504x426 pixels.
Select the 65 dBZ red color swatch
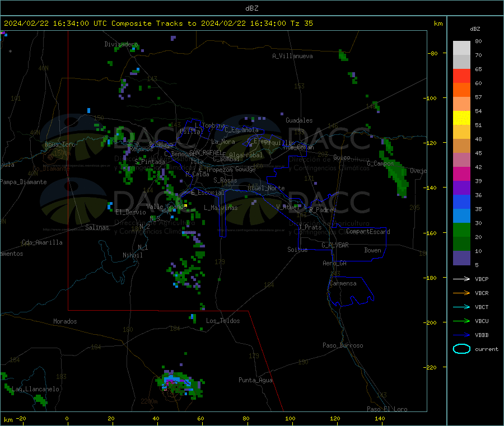click(461, 76)
